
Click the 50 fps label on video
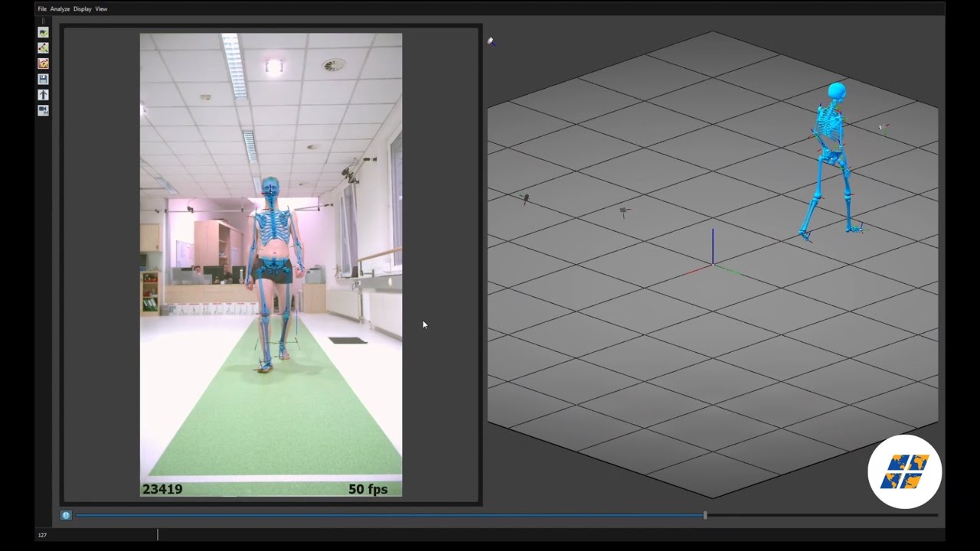(x=368, y=489)
